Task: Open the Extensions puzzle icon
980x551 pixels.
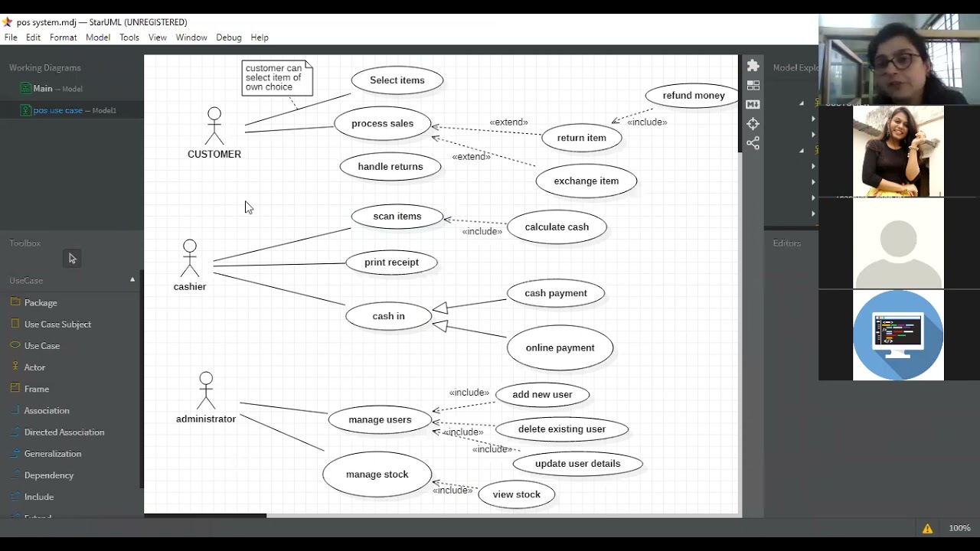Action: (753, 66)
